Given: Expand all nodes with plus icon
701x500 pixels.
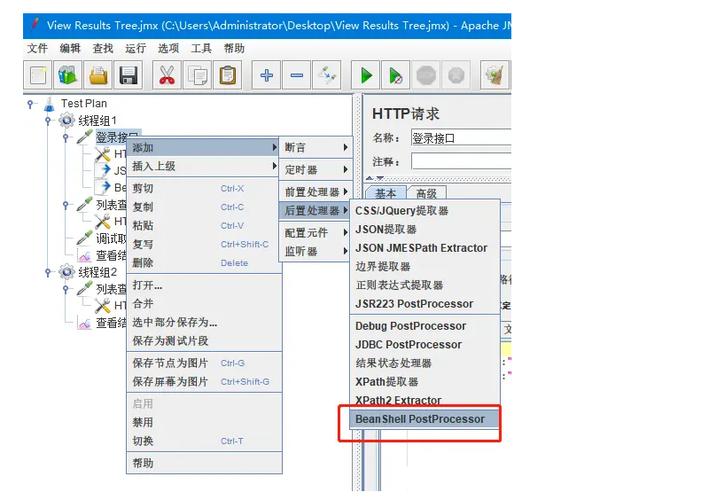Looking at the screenshot, I should pyautogui.click(x=266, y=75).
